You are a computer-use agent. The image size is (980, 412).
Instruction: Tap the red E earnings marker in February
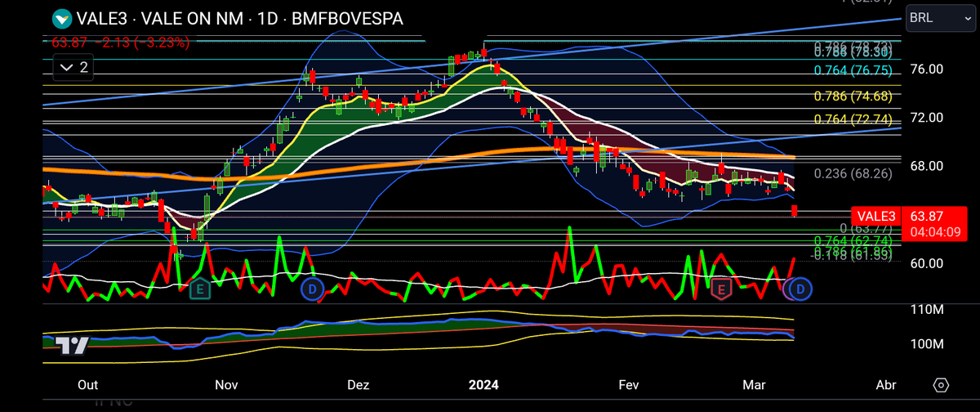pos(720,288)
